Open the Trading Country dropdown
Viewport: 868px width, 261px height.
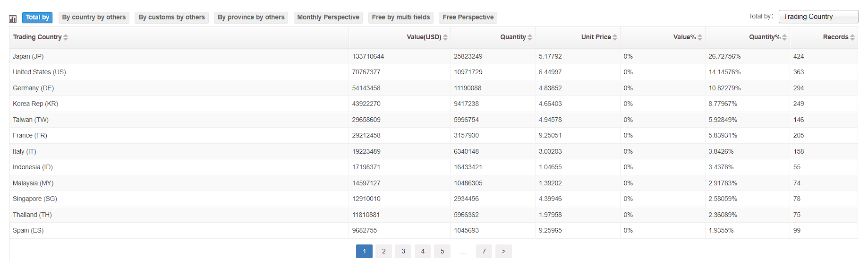click(x=818, y=17)
